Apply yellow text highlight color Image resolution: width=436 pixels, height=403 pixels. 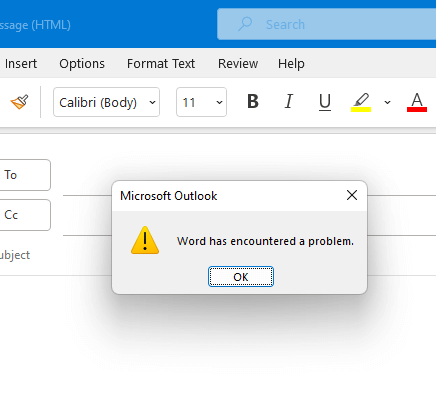[x=361, y=102]
